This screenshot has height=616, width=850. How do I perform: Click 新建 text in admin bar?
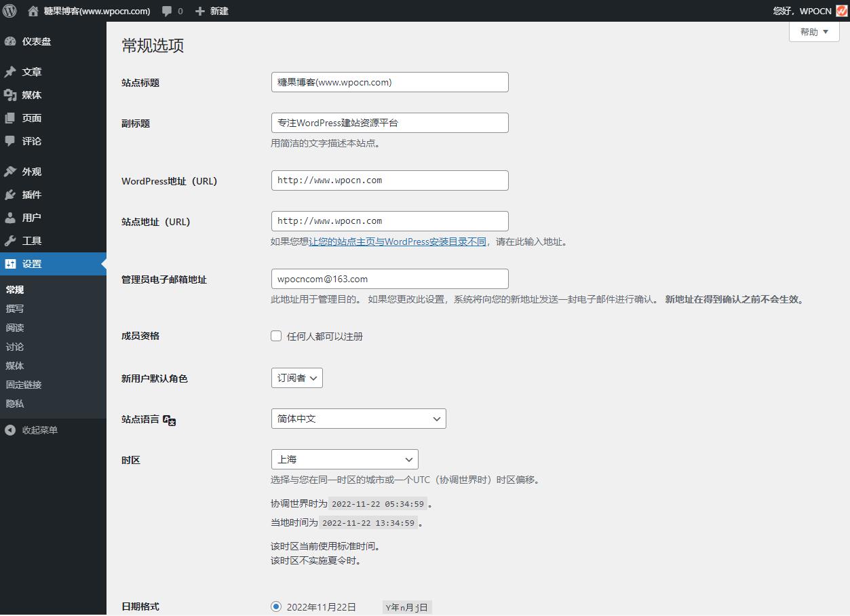click(219, 12)
